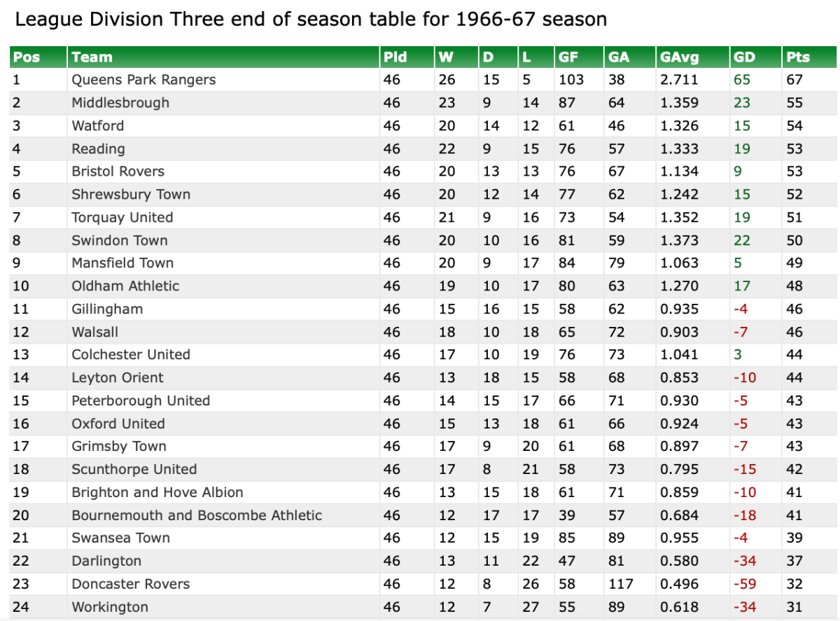Image resolution: width=840 pixels, height=621 pixels.
Task: Open Doncaster Rovers team link
Action: (x=130, y=584)
